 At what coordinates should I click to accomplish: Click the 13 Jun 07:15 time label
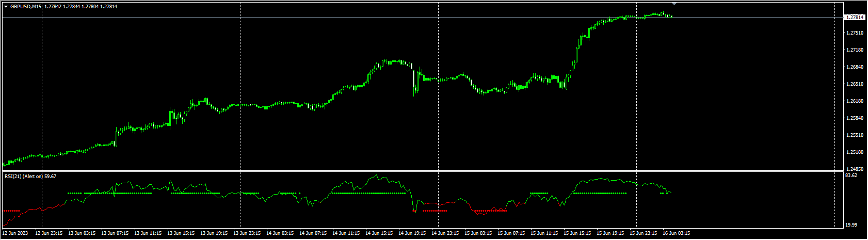pyautogui.click(x=115, y=233)
